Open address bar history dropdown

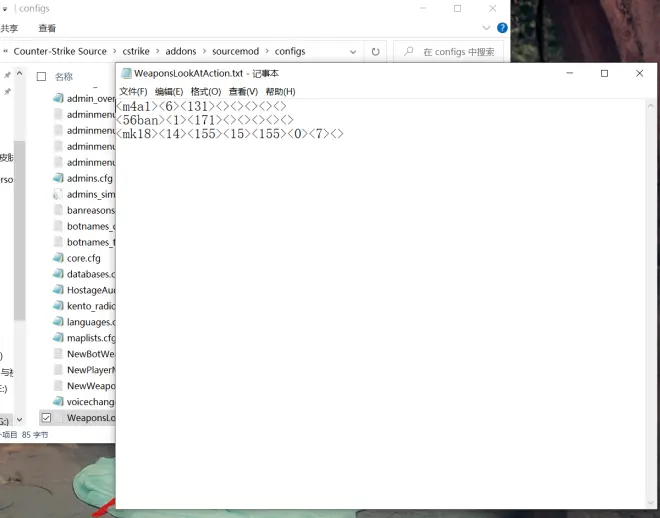click(x=353, y=52)
